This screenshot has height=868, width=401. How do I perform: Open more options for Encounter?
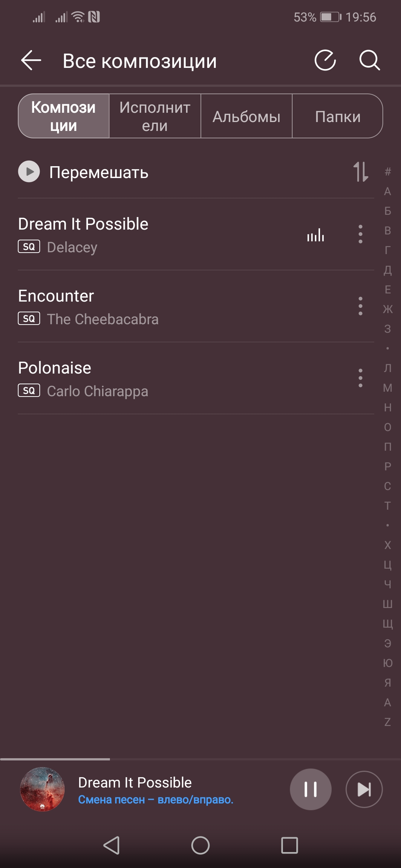(x=360, y=306)
